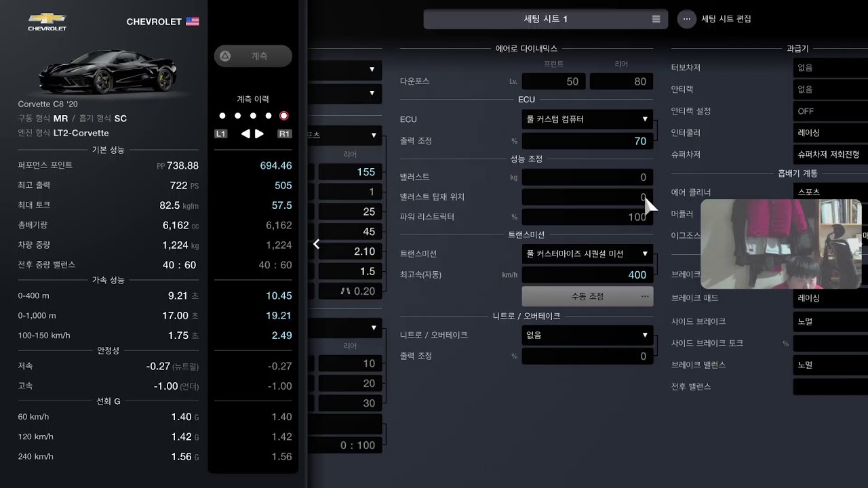This screenshot has width=868, height=488.
Task: Open the 니트로 / 오버테이크 없음 dropdown
Action: coord(588,335)
